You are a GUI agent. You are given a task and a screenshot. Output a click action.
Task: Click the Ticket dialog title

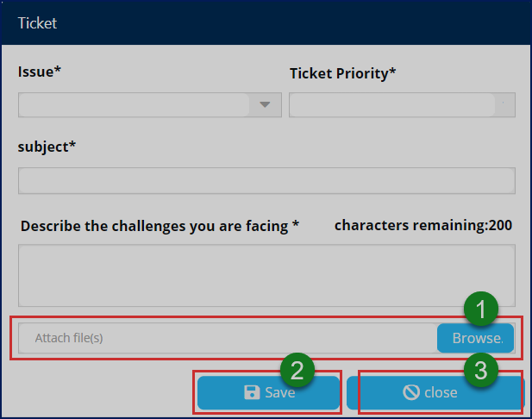(37, 23)
